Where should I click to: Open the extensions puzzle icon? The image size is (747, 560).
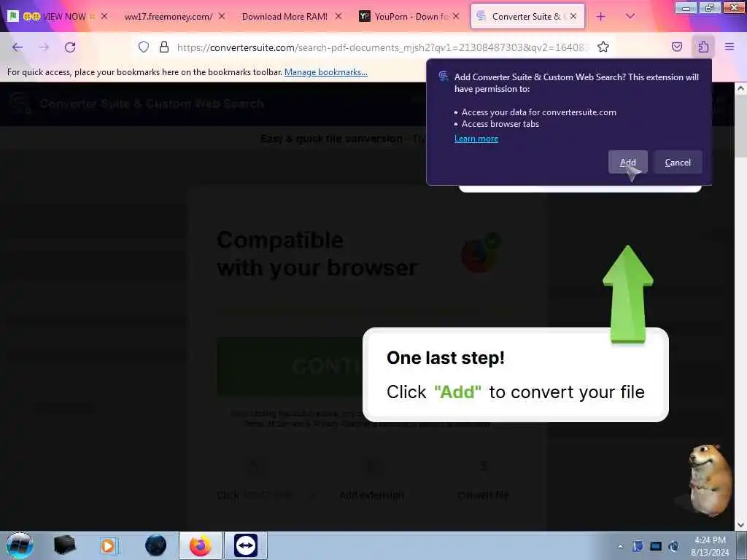[703, 47]
